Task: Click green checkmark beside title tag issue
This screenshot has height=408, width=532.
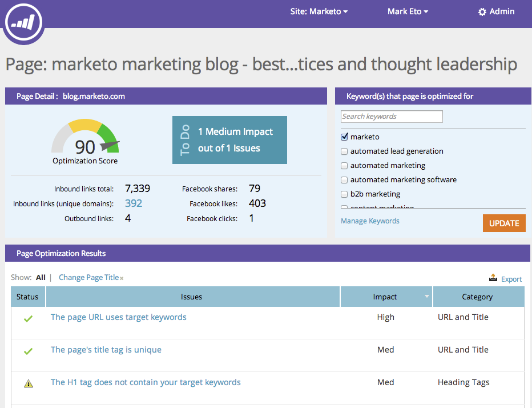Action: pos(28,351)
